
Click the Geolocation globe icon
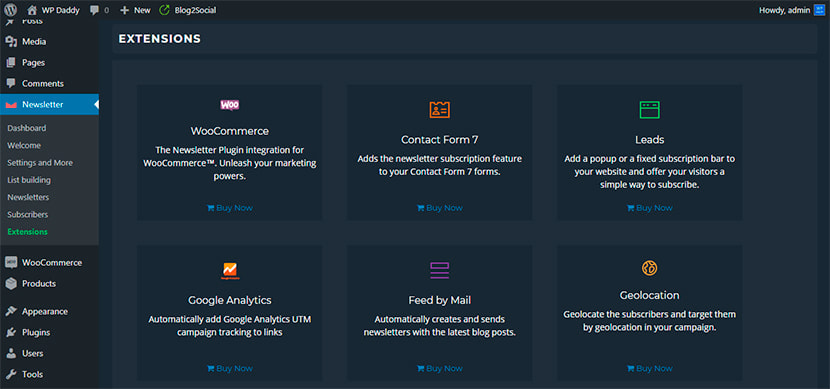pos(649,268)
